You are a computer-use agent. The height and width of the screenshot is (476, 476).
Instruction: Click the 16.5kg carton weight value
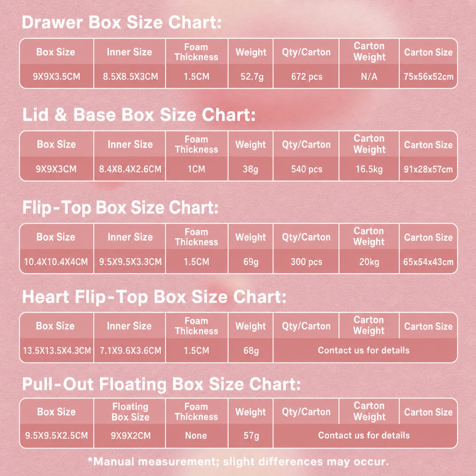pos(369,169)
